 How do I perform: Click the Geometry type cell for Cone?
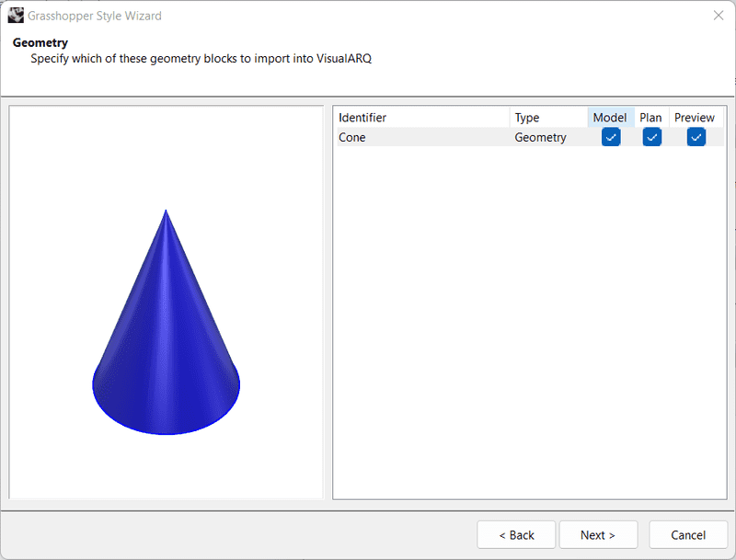(540, 137)
